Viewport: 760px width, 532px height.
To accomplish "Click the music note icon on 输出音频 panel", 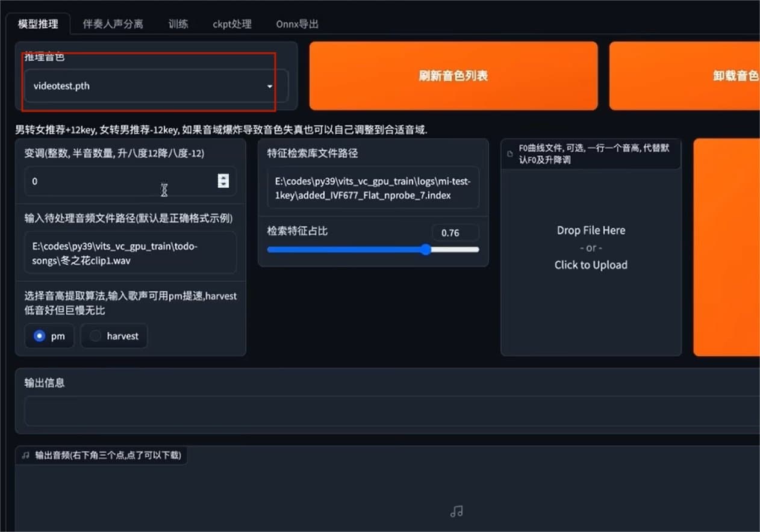I will click(x=24, y=456).
